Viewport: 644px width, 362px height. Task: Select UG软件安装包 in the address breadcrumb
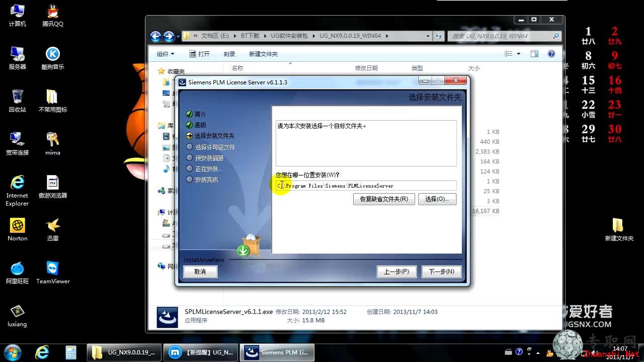pyautogui.click(x=289, y=36)
